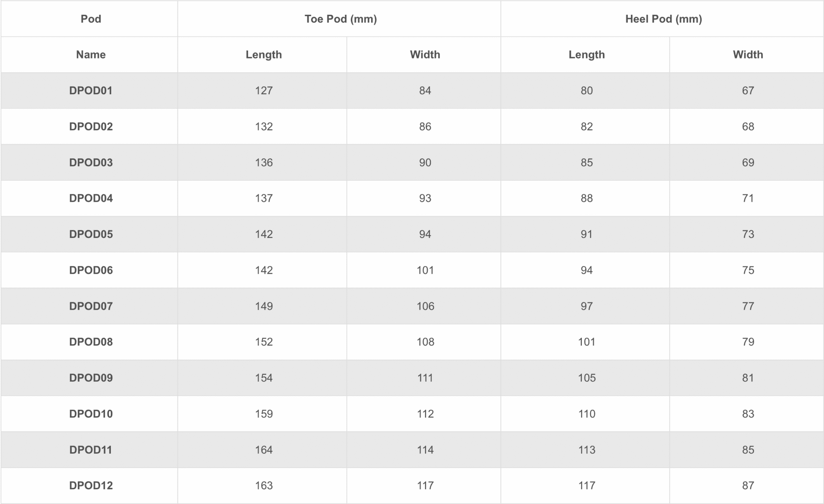Click DPOD01 toe pod length 127
Viewport: 824px width, 504px height.
264,91
